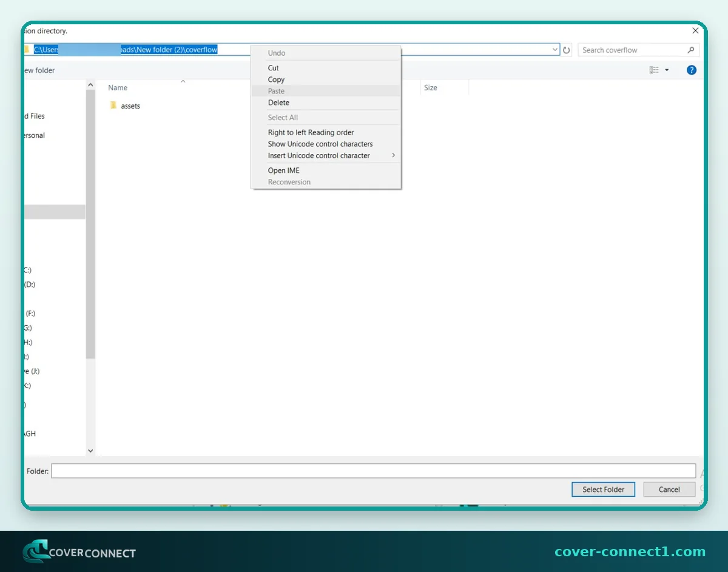Cancel the folder selection dialog

669,490
